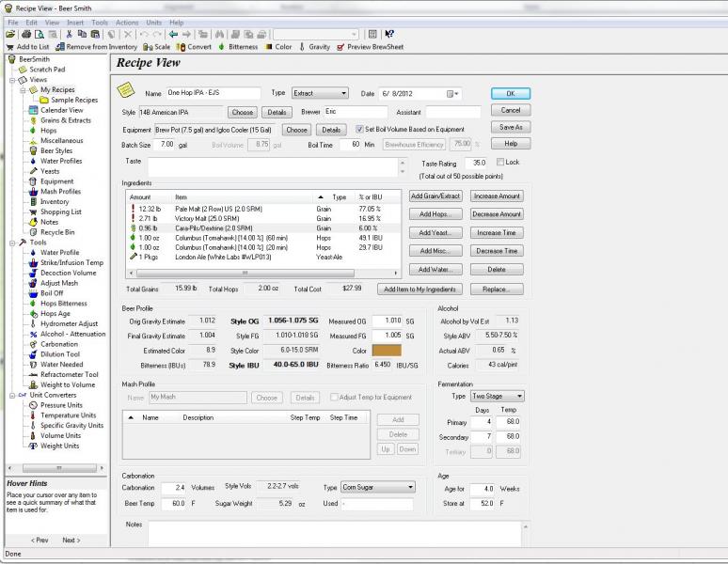
Task: Click the Add Hops button
Action: 435,214
